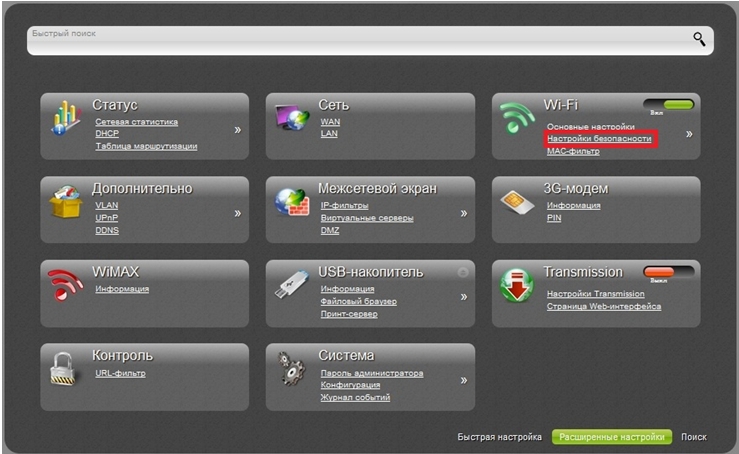Click the Дополнительно box icon
The width and height of the screenshot is (739, 454).
[x=67, y=203]
